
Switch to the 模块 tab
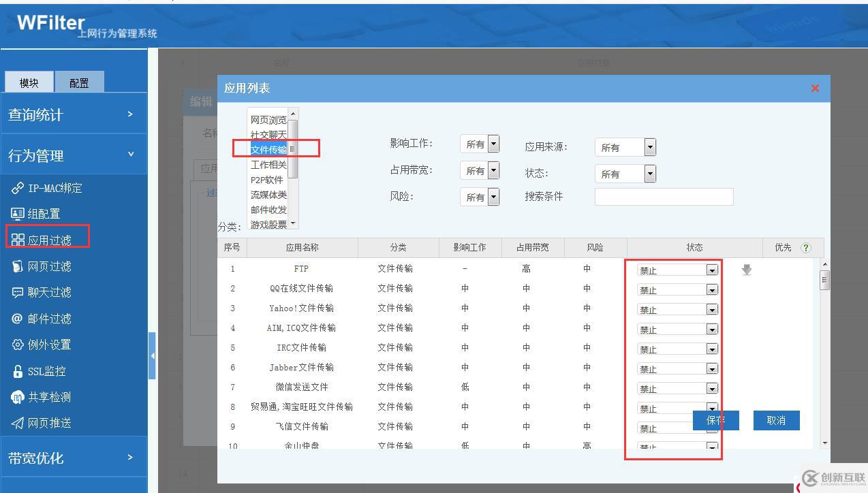coord(29,82)
